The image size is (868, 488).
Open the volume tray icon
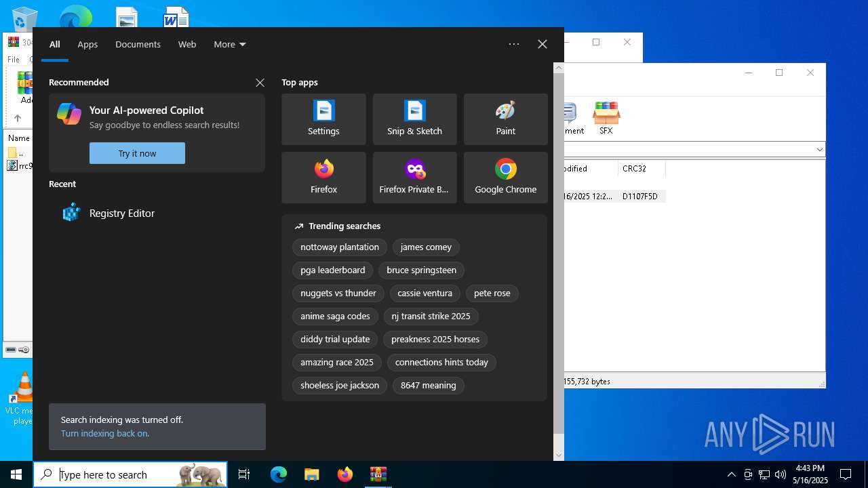click(780, 474)
